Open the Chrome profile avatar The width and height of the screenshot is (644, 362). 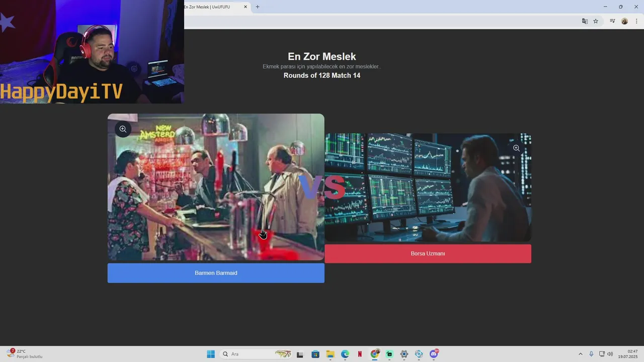(x=624, y=21)
